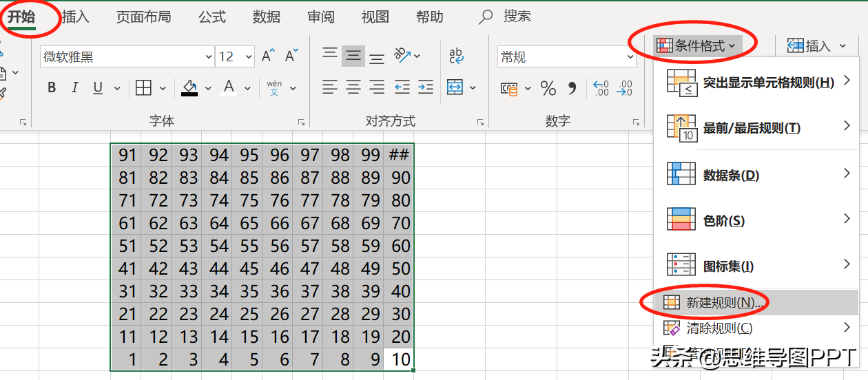Switch to 公式 tab
The image size is (868, 380).
point(212,17)
